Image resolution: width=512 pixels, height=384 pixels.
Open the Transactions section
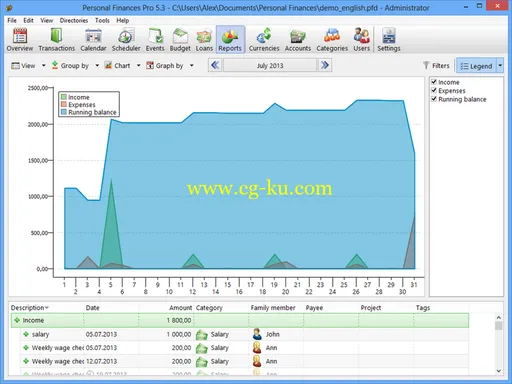[56, 40]
